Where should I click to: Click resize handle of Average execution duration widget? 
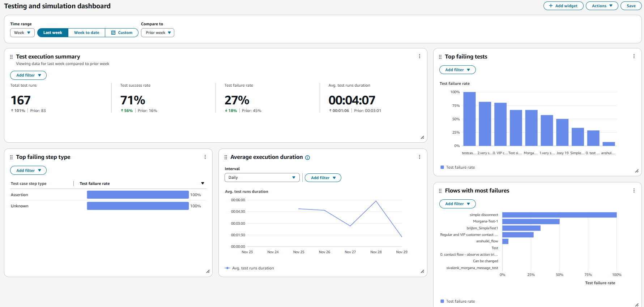point(422,271)
